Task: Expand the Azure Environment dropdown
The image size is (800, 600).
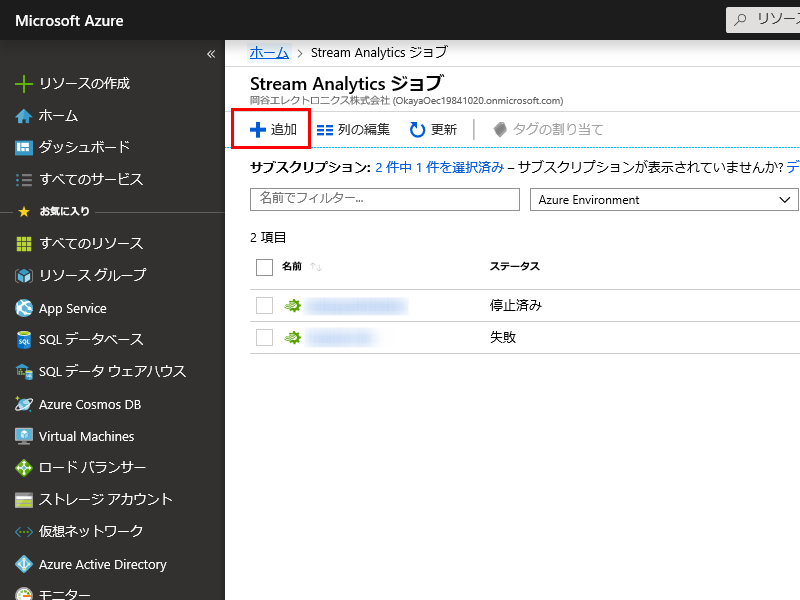Action: [663, 200]
